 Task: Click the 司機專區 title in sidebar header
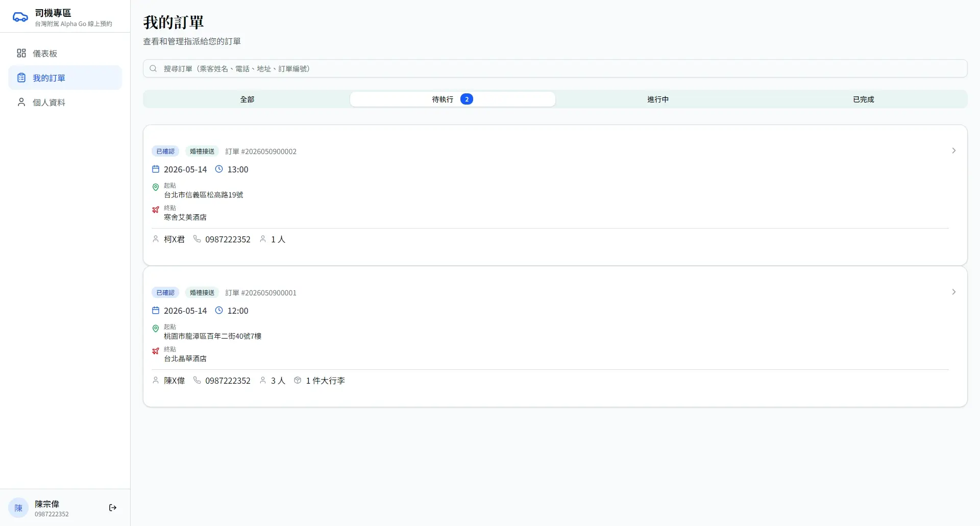tap(53, 13)
